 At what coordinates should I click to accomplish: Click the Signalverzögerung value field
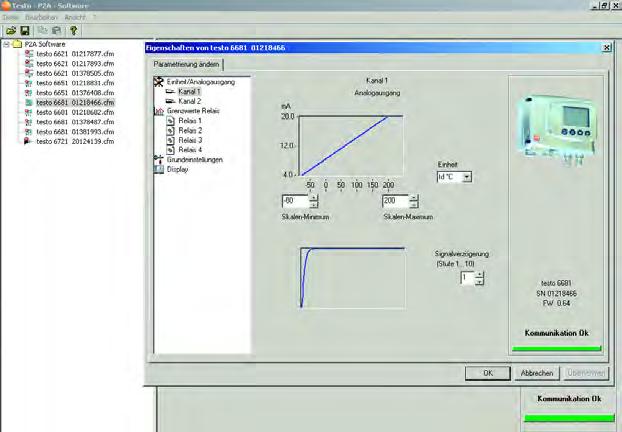[468, 278]
